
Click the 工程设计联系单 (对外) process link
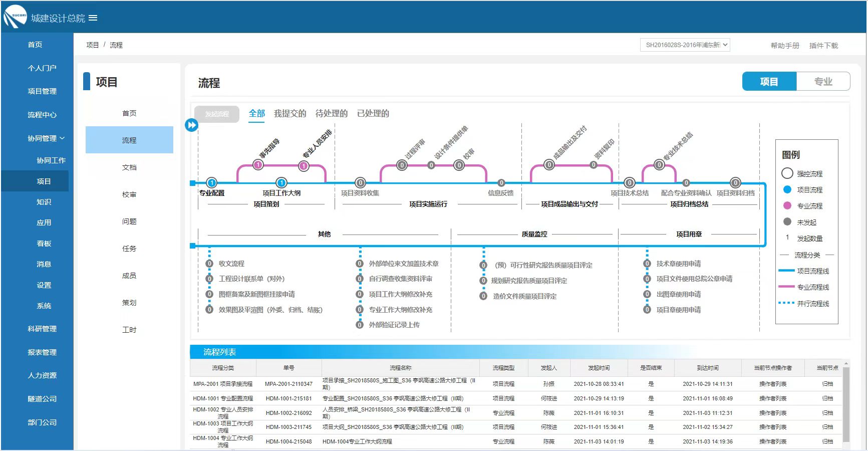pos(251,279)
